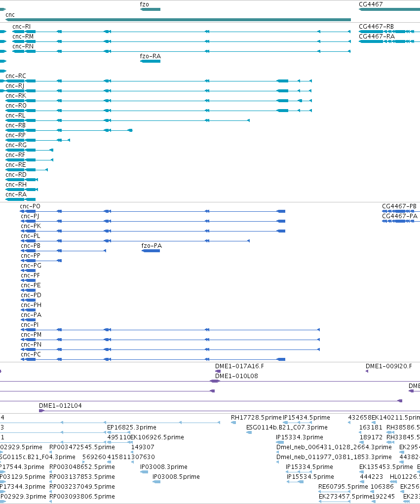420x504 pixels.
Task: Click EST label IP03008.5prime
Action: [176, 477]
